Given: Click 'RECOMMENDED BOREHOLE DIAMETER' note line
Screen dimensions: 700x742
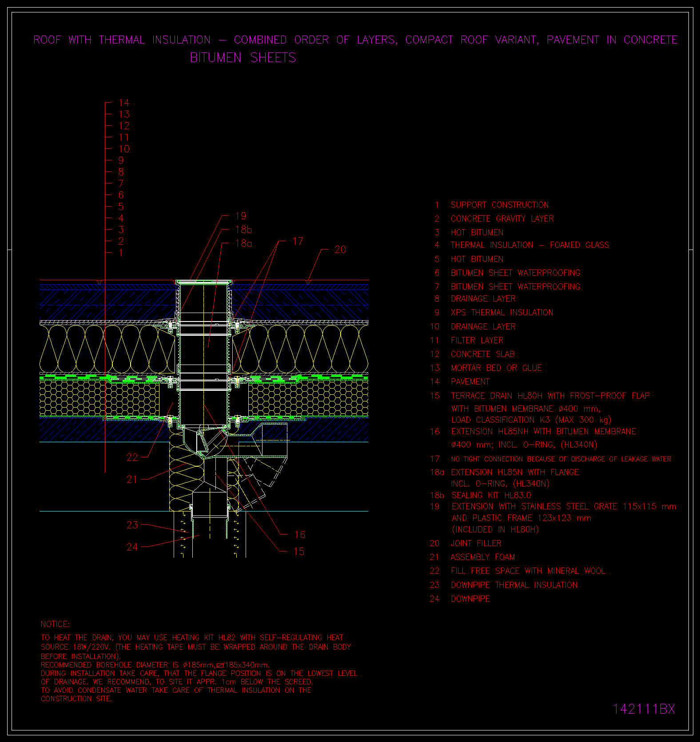Looking at the screenshot, I should tap(155, 665).
